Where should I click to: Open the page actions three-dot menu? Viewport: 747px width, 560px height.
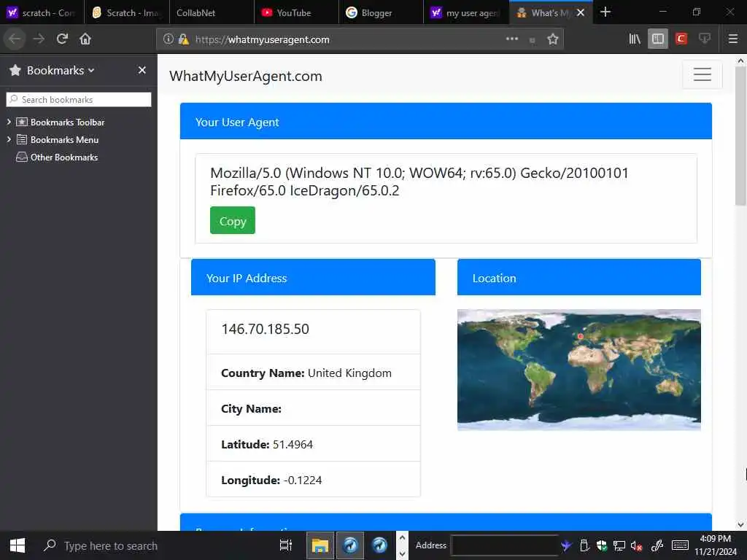tap(512, 39)
